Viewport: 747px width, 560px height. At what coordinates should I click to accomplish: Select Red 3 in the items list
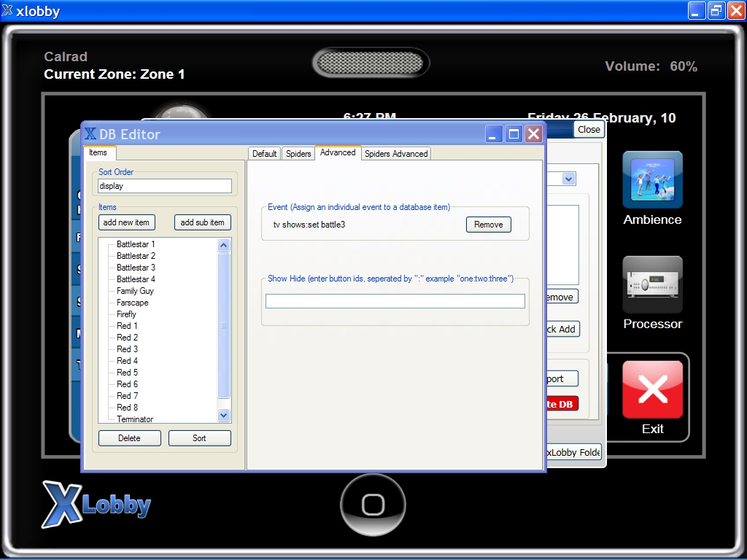pos(127,349)
